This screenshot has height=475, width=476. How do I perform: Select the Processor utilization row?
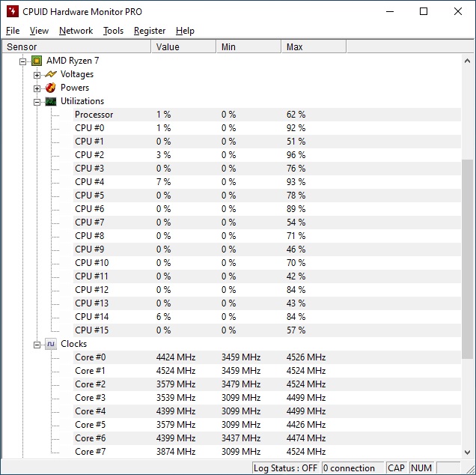pyautogui.click(x=267, y=115)
